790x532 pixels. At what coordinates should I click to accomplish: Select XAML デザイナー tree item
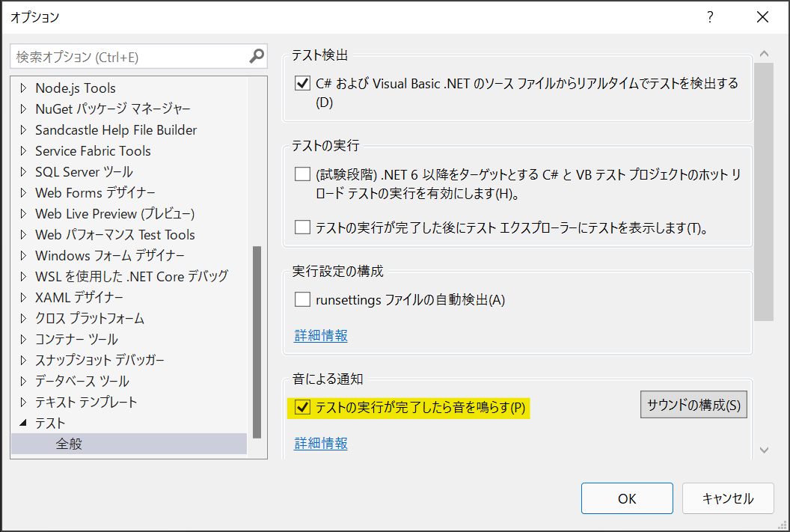79,297
